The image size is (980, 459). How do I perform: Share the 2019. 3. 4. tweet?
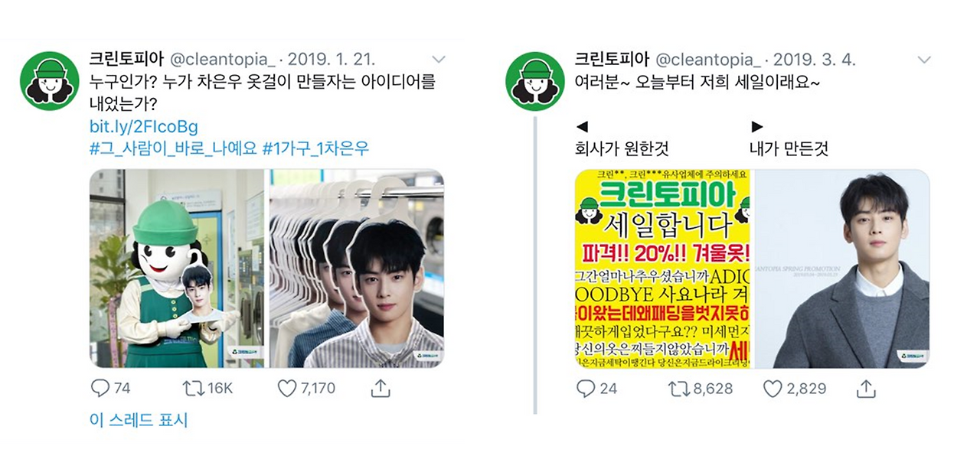tap(866, 389)
